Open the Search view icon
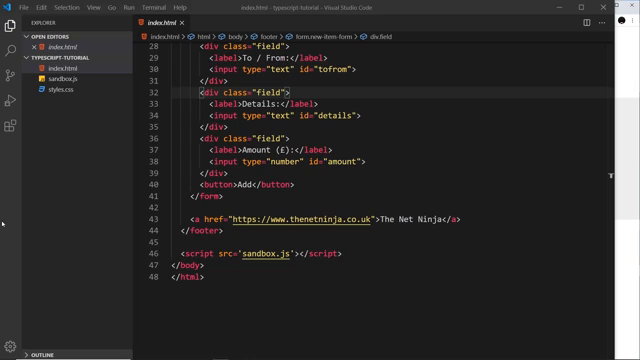The width and height of the screenshot is (640, 360). (x=10, y=51)
